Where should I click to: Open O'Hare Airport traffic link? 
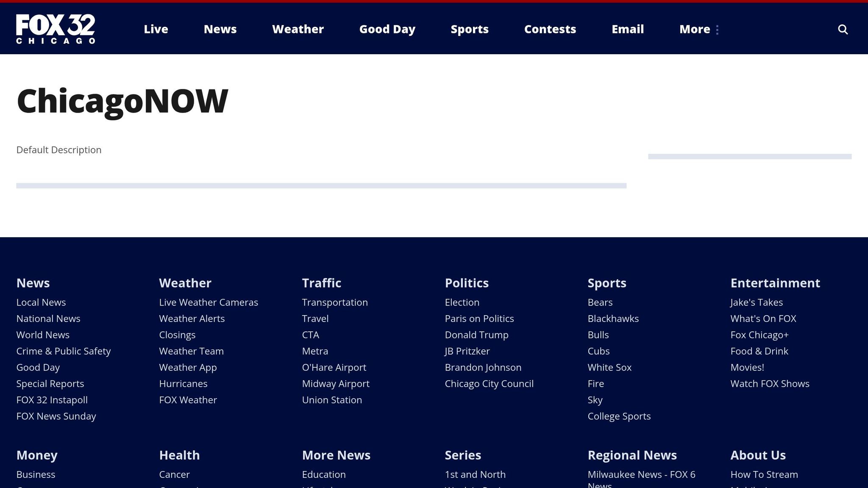(334, 367)
